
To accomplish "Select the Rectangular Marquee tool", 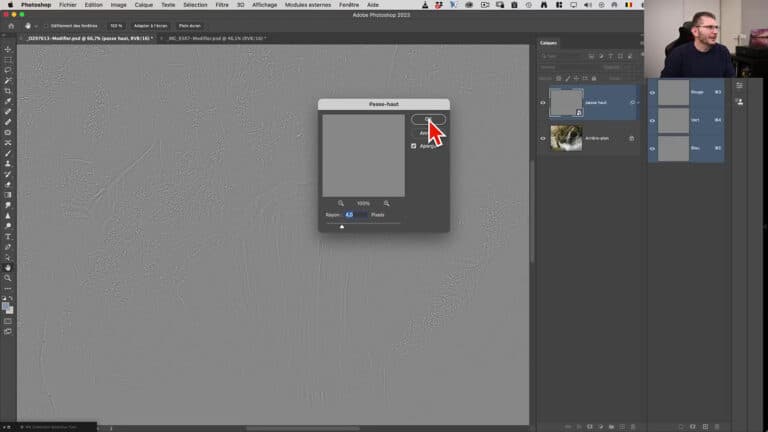I will [x=8, y=60].
